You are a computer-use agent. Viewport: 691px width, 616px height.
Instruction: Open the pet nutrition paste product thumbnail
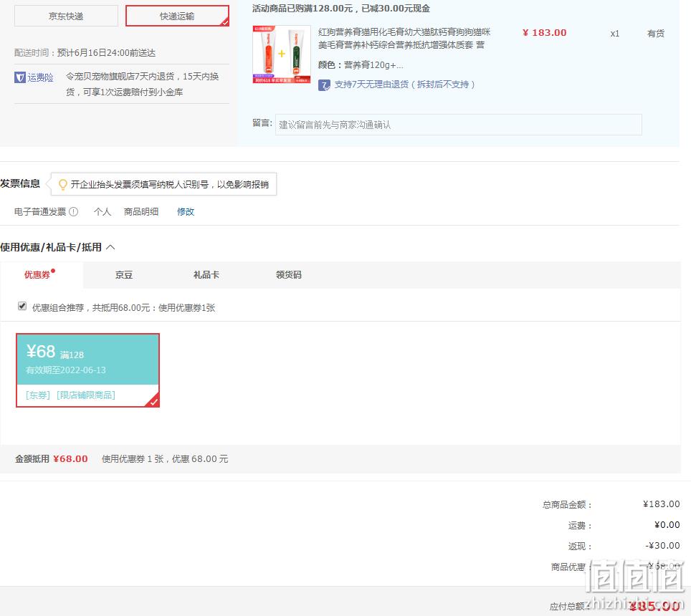[282, 54]
